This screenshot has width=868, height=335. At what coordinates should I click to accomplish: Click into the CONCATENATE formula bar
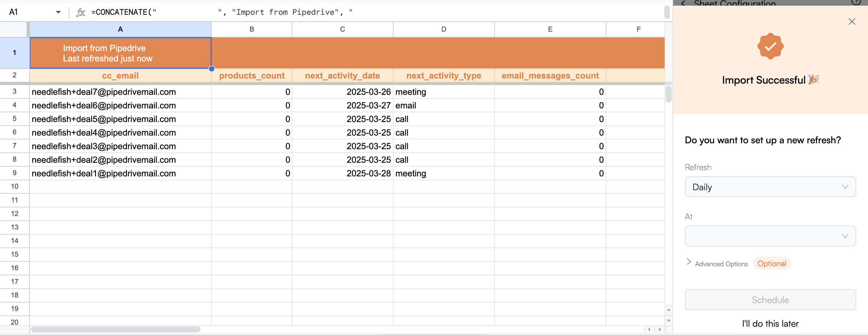(x=374, y=12)
